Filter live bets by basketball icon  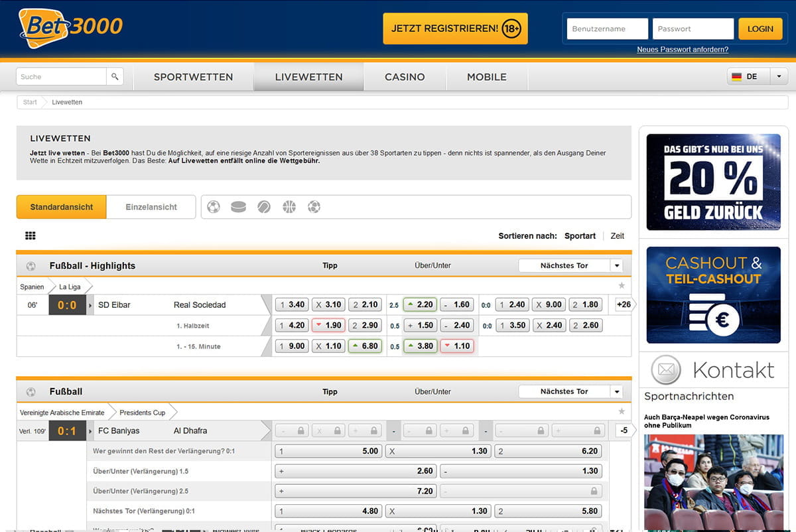coord(289,207)
